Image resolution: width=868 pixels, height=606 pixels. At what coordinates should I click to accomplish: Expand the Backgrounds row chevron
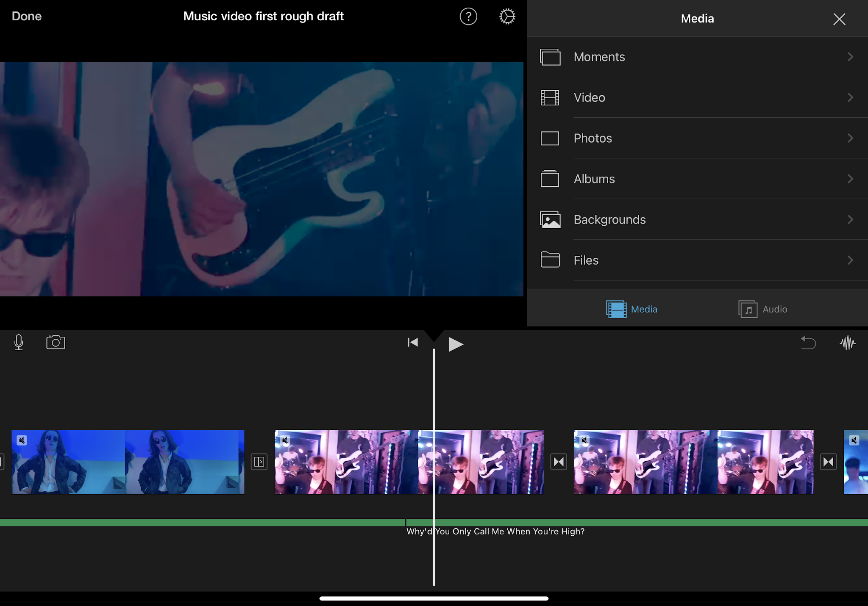(850, 219)
